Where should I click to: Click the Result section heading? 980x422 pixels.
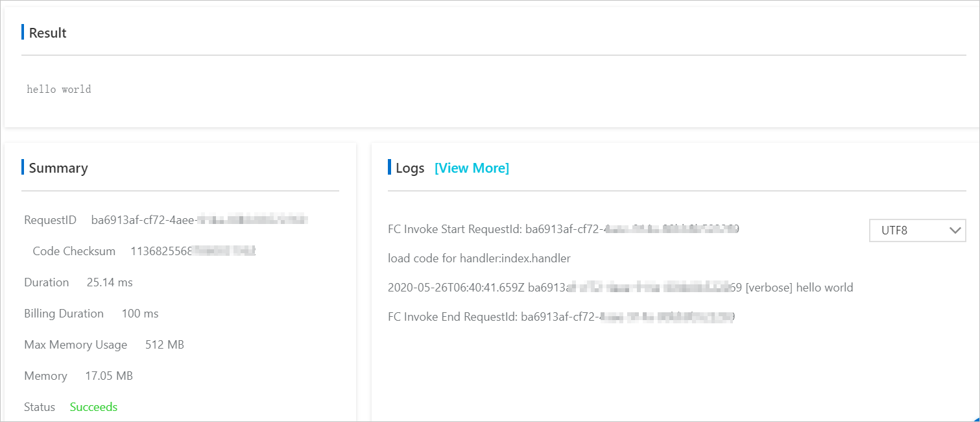tap(48, 33)
